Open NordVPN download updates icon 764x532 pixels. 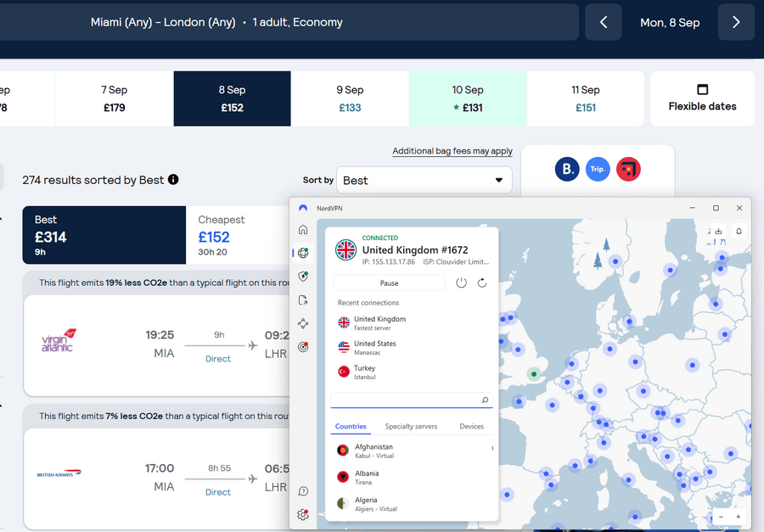coord(718,232)
